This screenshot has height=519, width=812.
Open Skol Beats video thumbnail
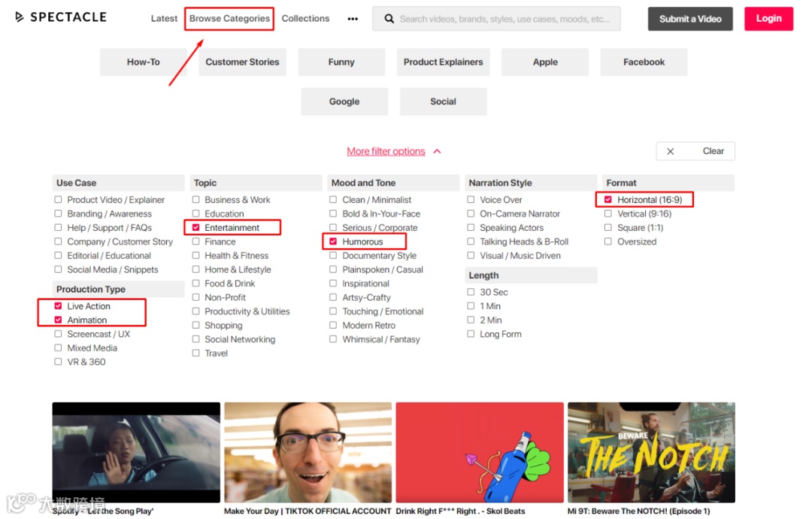(480, 452)
